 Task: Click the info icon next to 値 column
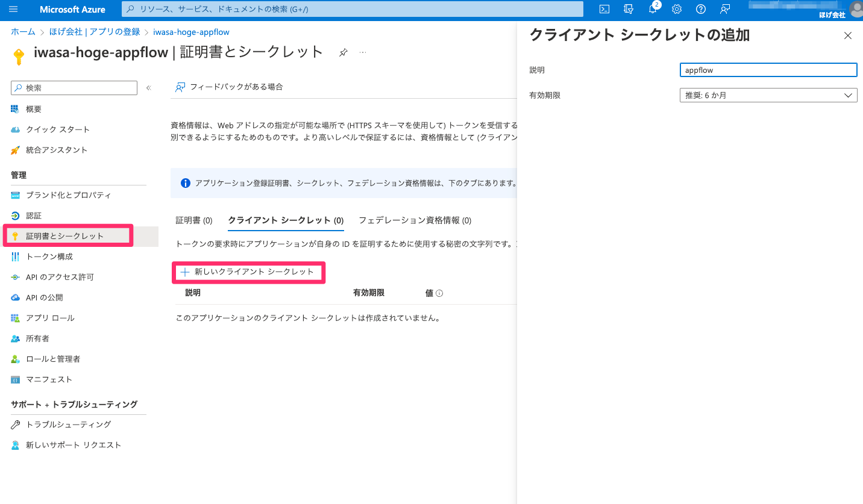click(439, 293)
